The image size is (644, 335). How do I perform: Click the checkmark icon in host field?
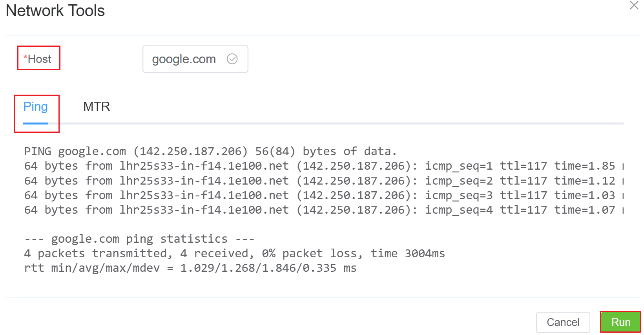232,59
